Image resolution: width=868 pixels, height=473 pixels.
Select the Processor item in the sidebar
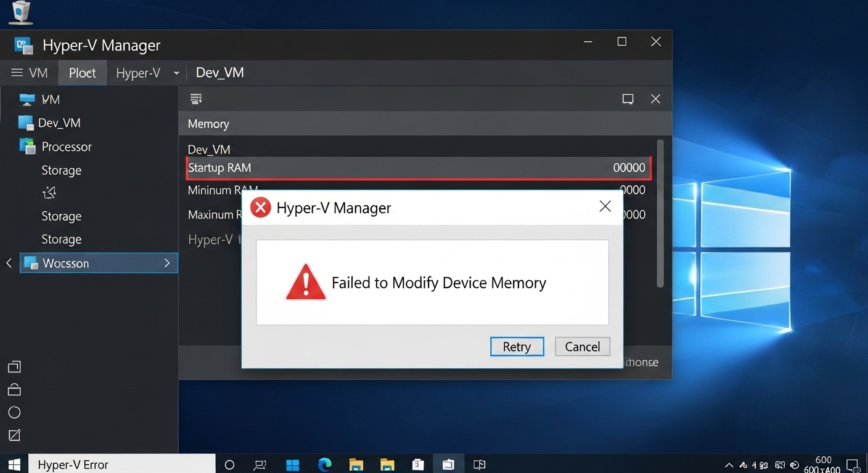click(65, 146)
